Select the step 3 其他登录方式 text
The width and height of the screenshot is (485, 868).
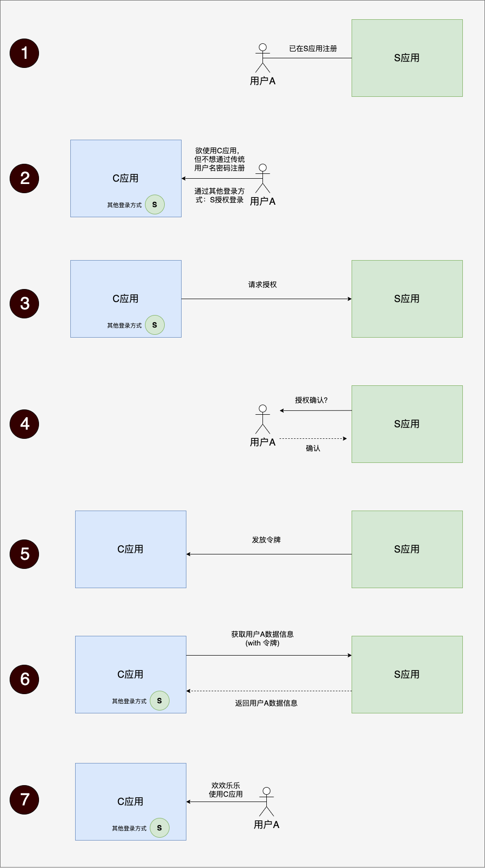point(124,326)
